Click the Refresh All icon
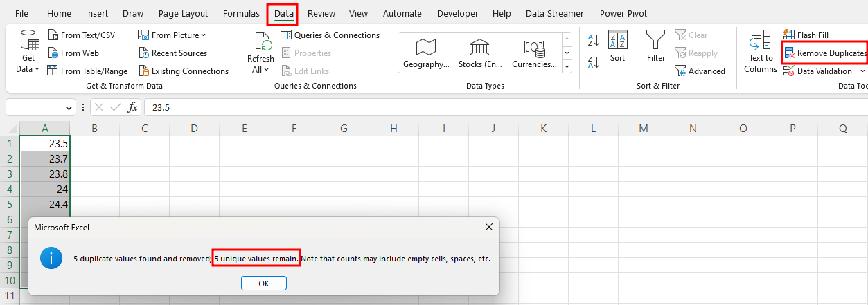 coord(260,52)
